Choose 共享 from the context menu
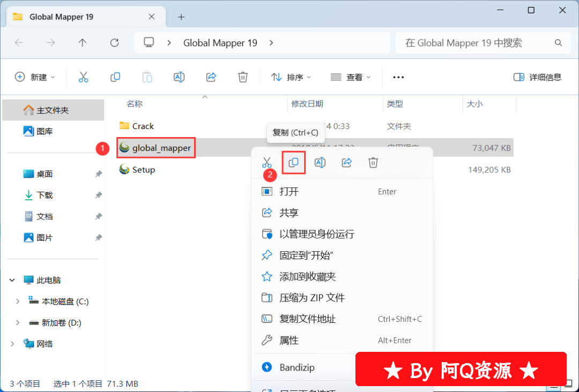579x392 pixels. [x=342, y=213]
